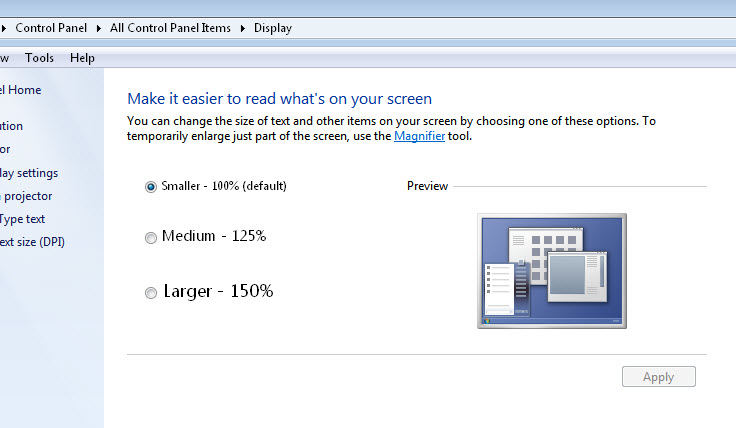Select the Smaller - 100% (default) radio button
This screenshot has width=736, height=428.
click(x=151, y=187)
